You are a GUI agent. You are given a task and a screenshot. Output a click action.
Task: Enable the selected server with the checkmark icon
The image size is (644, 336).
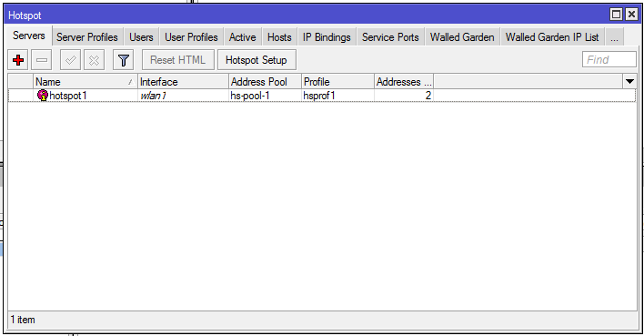coord(70,60)
